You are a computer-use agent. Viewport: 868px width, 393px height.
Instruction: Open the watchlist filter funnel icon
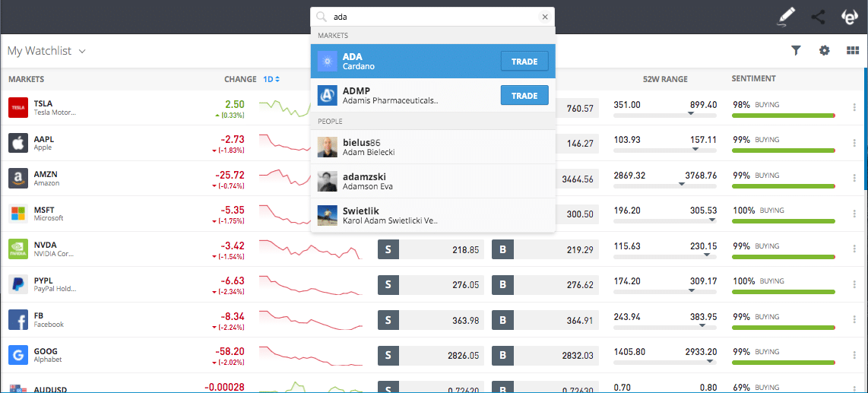[x=796, y=51]
